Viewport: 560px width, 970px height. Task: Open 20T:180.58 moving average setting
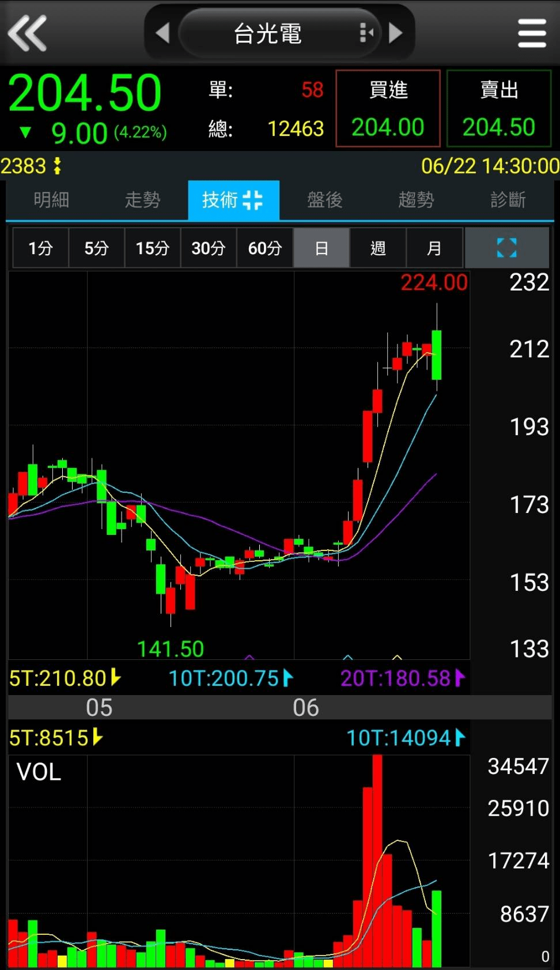pyautogui.click(x=459, y=678)
